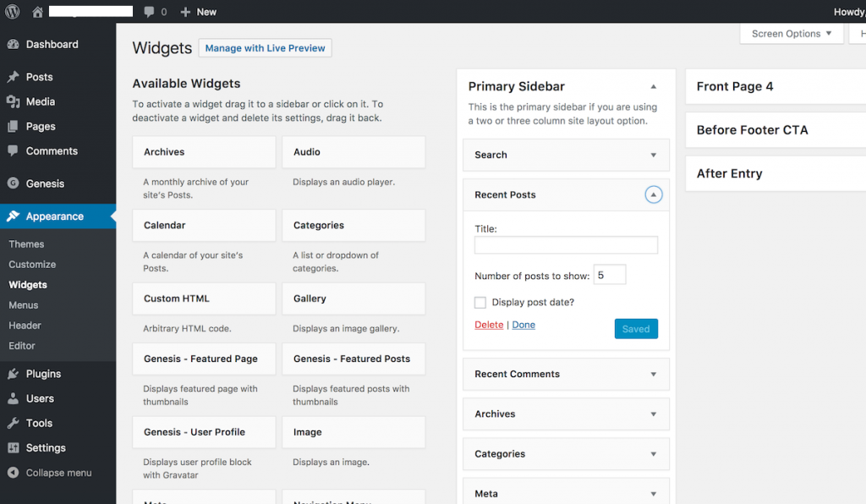This screenshot has height=504, width=866.
Task: Expand the Front Page 4 widget area
Action: click(x=776, y=86)
